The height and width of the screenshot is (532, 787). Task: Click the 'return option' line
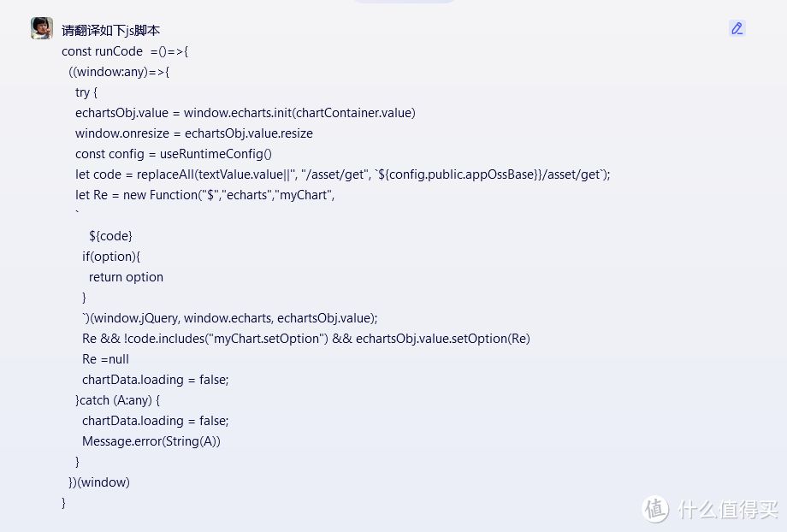coord(126,277)
